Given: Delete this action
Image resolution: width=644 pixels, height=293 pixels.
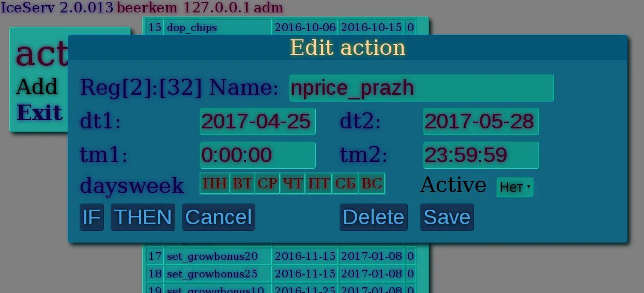Looking at the screenshot, I should point(374,217).
